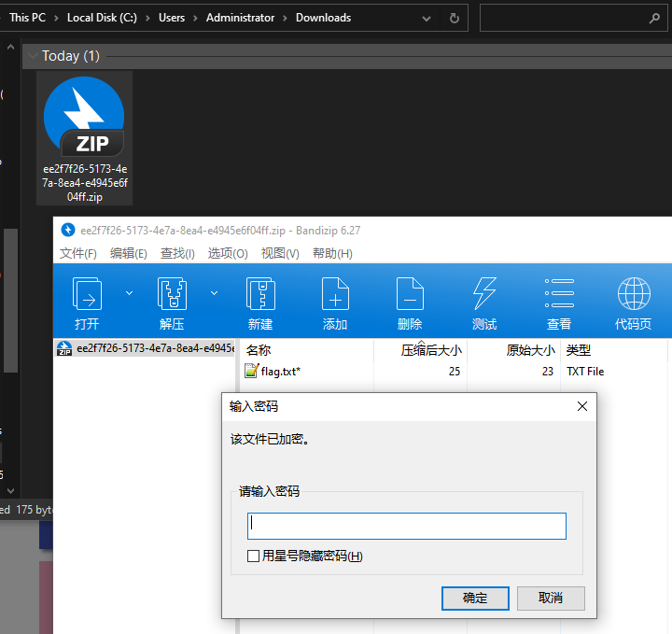Image resolution: width=672 pixels, height=634 pixels.
Task: Click This PC in the address bar
Action: (27, 18)
